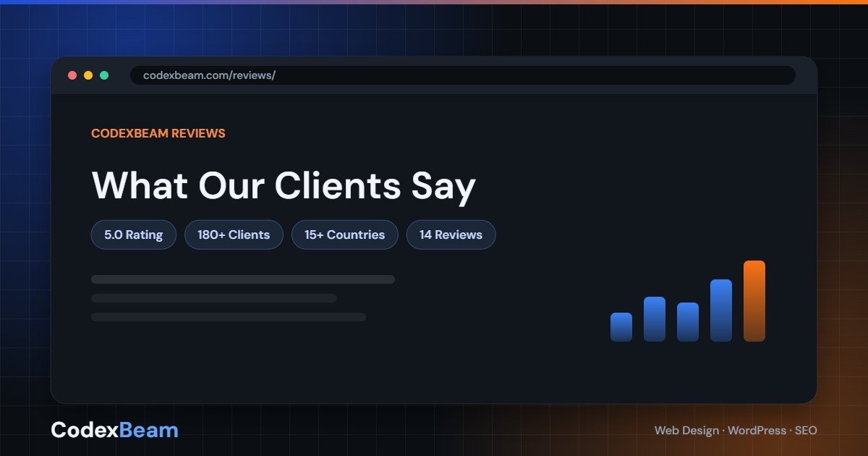Click the What Our Clients Say heading
This screenshot has height=456, width=868.
point(284,185)
